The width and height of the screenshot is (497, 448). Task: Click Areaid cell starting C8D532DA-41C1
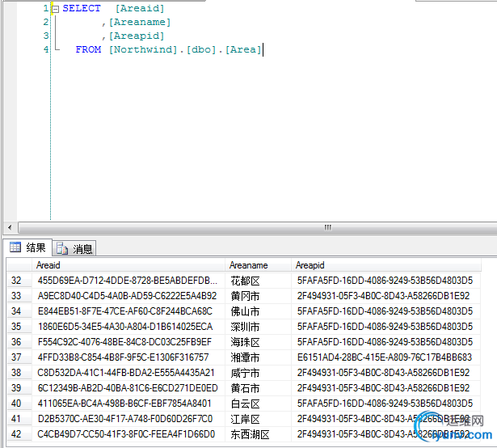point(128,373)
